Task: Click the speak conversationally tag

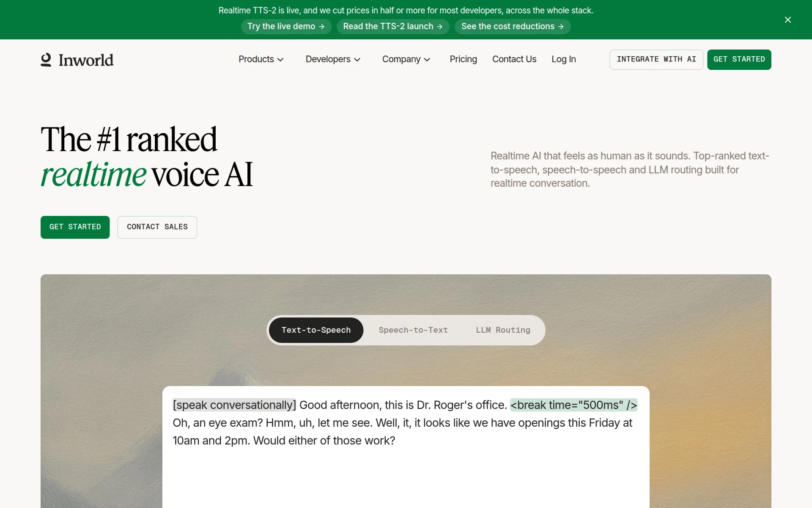Action: click(x=234, y=405)
